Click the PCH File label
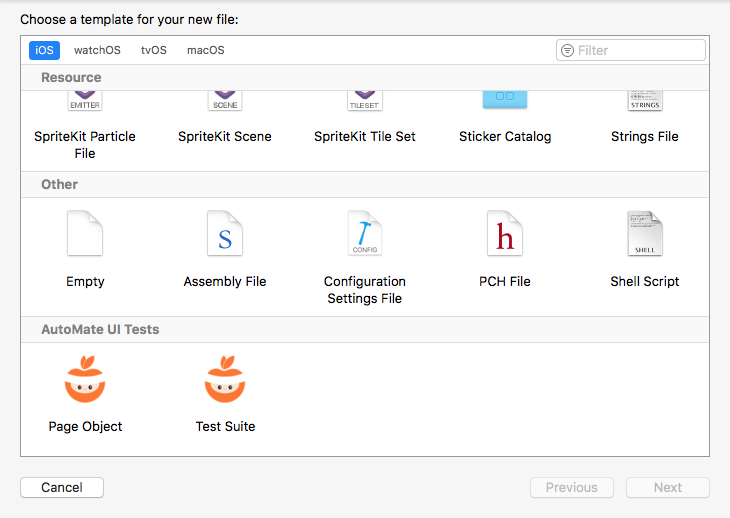 point(505,282)
